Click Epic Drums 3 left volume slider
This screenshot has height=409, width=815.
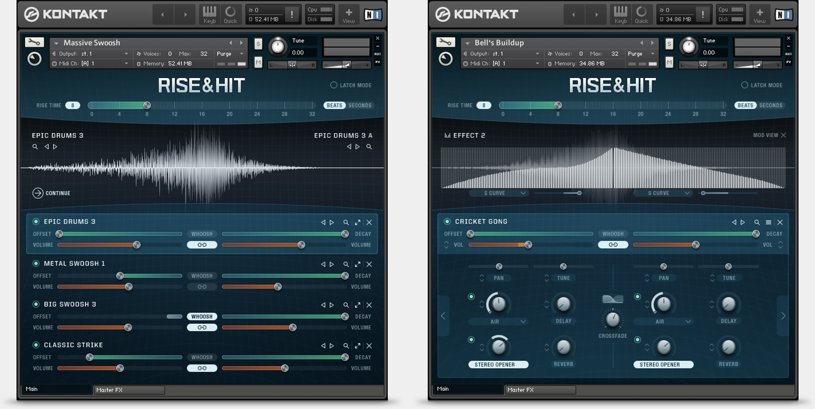click(120, 245)
